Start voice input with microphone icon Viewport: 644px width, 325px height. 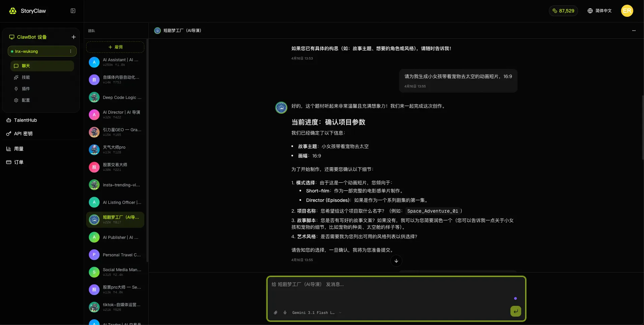(x=285, y=313)
